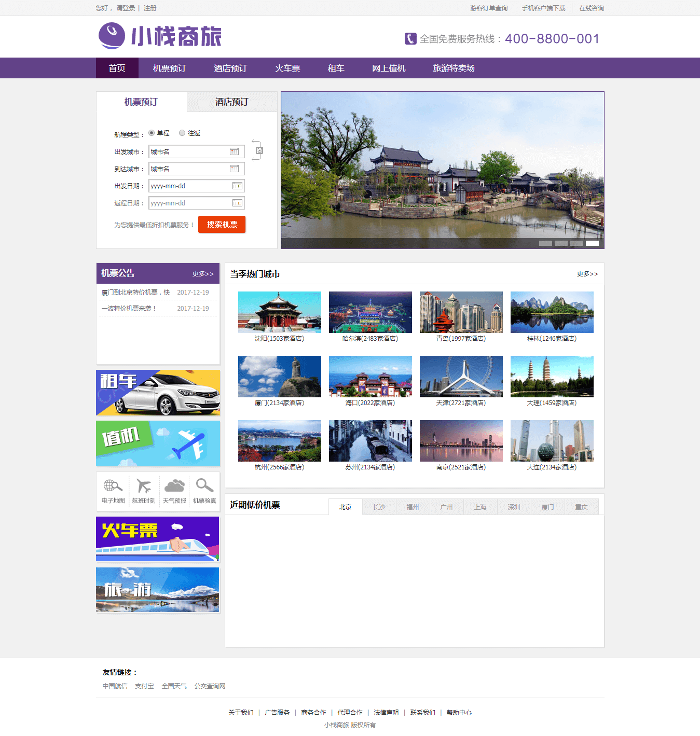Viewport: 700px width, 736px height.
Task: Open the arrival city picker list
Action: click(235, 169)
